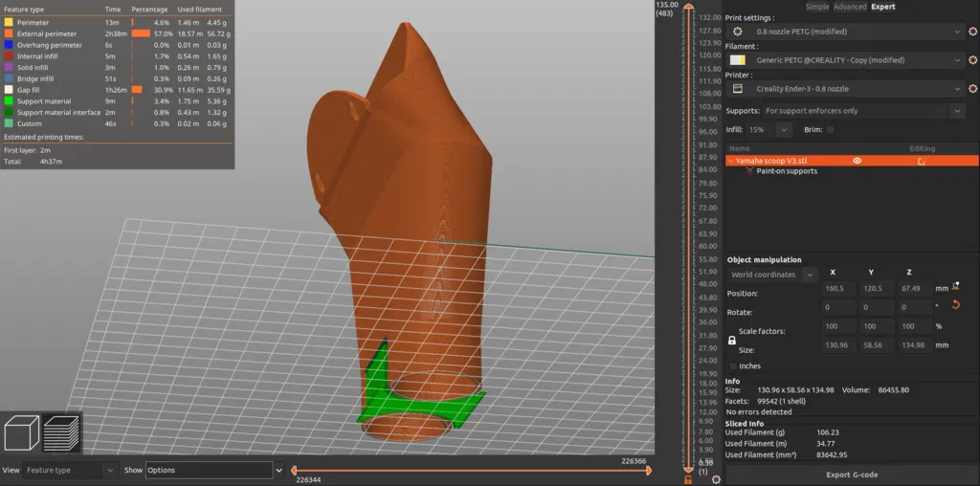Toggle the scale factors lock icon

coord(732,341)
